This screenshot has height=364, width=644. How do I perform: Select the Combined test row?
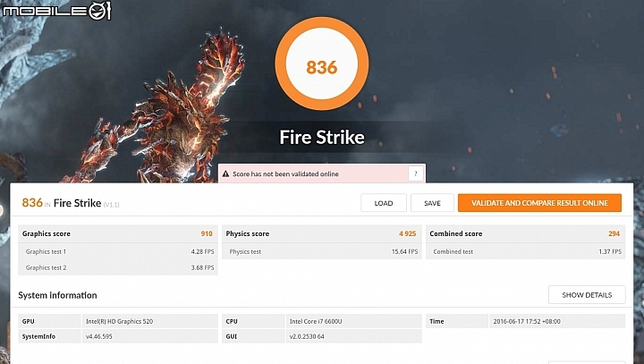pyautogui.click(x=525, y=251)
